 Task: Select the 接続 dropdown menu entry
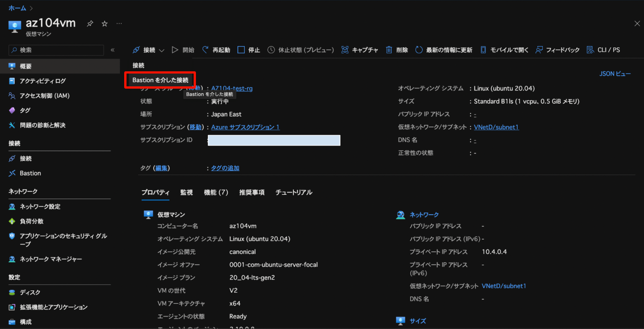click(x=138, y=65)
